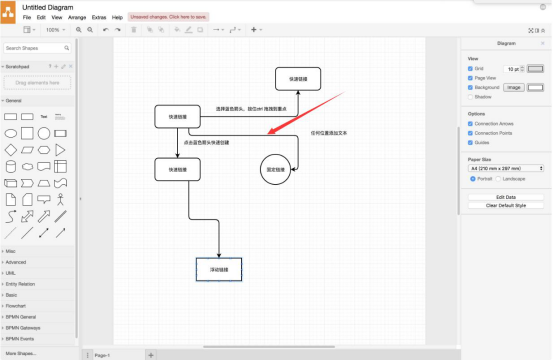Select the actor stick figure shape

tap(60, 200)
